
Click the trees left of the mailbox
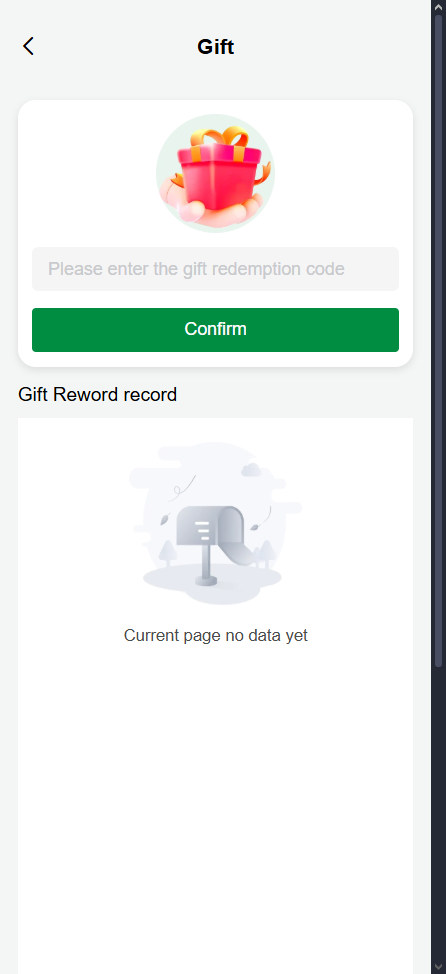168,554
